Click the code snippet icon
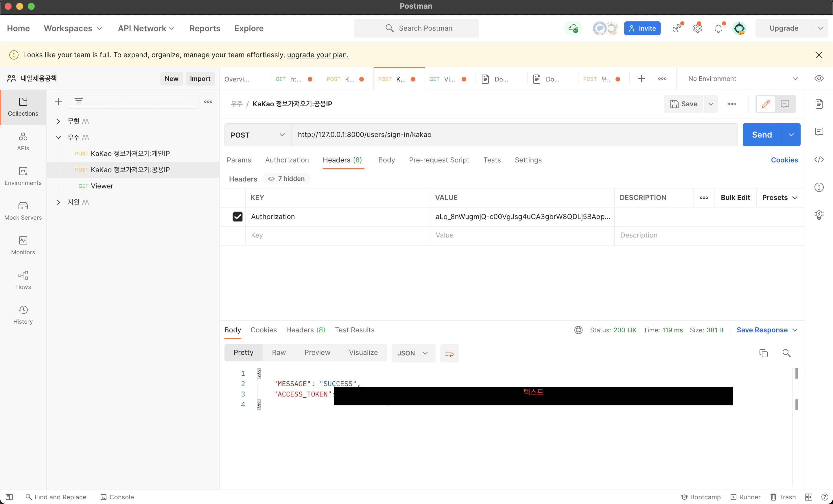The height and width of the screenshot is (504, 833). point(819,160)
